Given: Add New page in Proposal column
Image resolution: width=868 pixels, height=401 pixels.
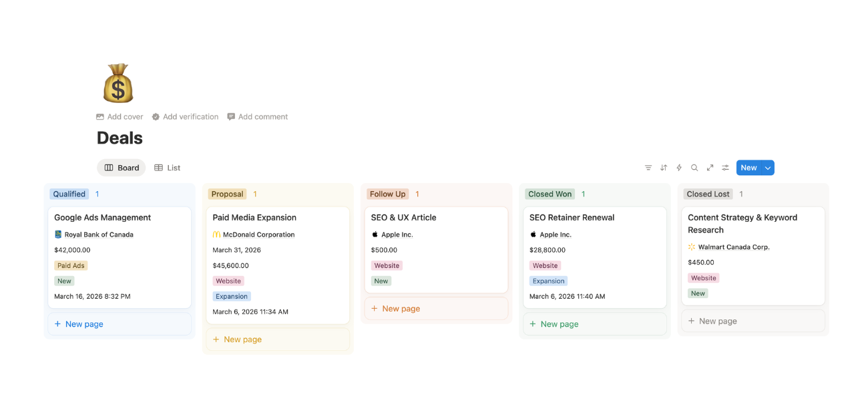Looking at the screenshot, I should click(x=278, y=340).
